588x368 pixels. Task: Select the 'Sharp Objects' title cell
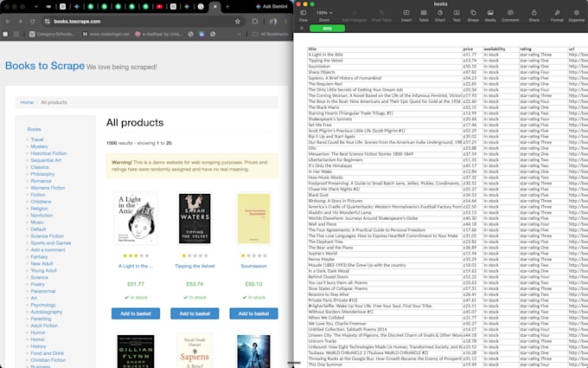click(x=385, y=72)
